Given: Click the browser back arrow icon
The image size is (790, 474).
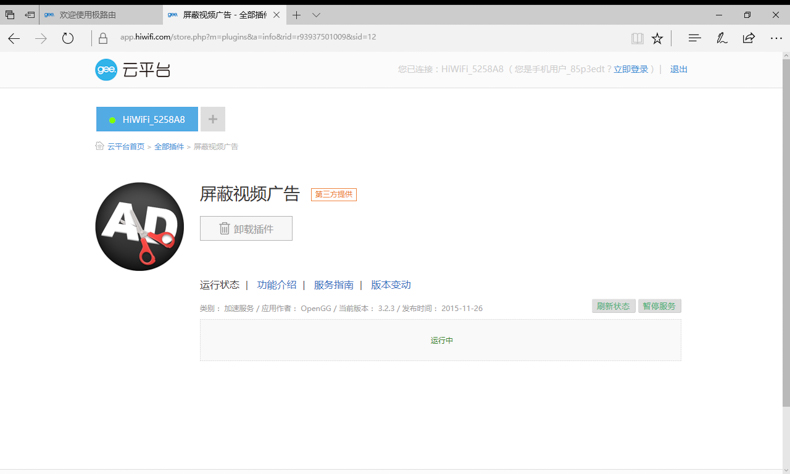Looking at the screenshot, I should click(x=14, y=38).
